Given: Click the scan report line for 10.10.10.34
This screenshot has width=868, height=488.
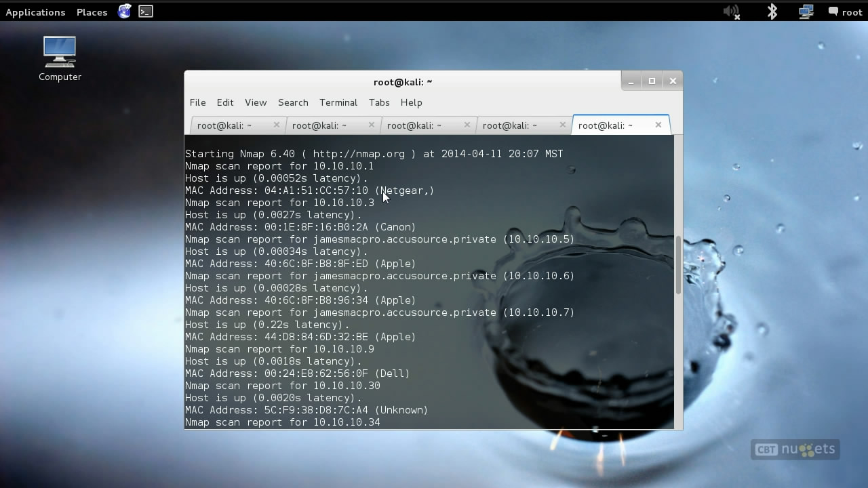Looking at the screenshot, I should tap(283, 422).
